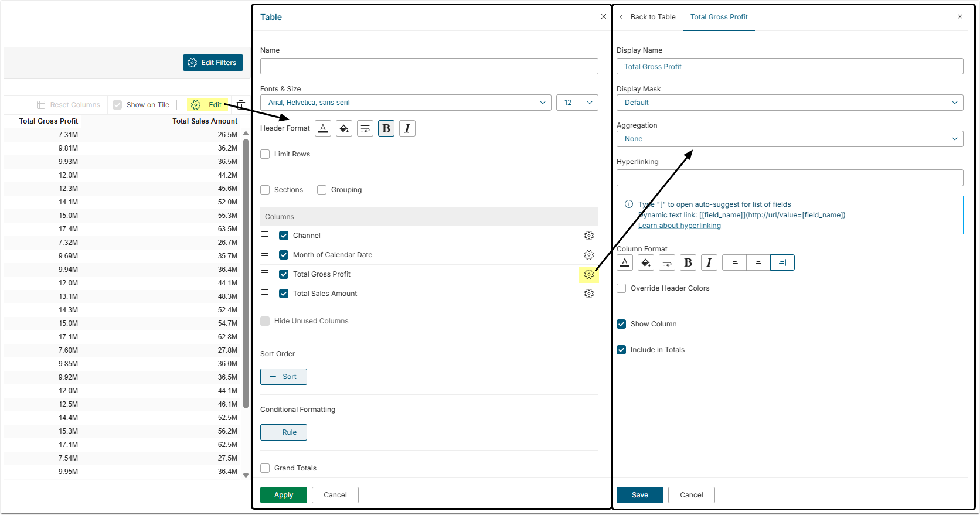Open the font size dropdown
This screenshot has height=515, width=980.
point(577,103)
